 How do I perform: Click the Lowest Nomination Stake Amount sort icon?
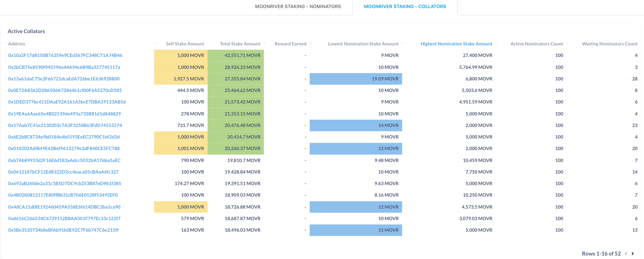point(403,43)
